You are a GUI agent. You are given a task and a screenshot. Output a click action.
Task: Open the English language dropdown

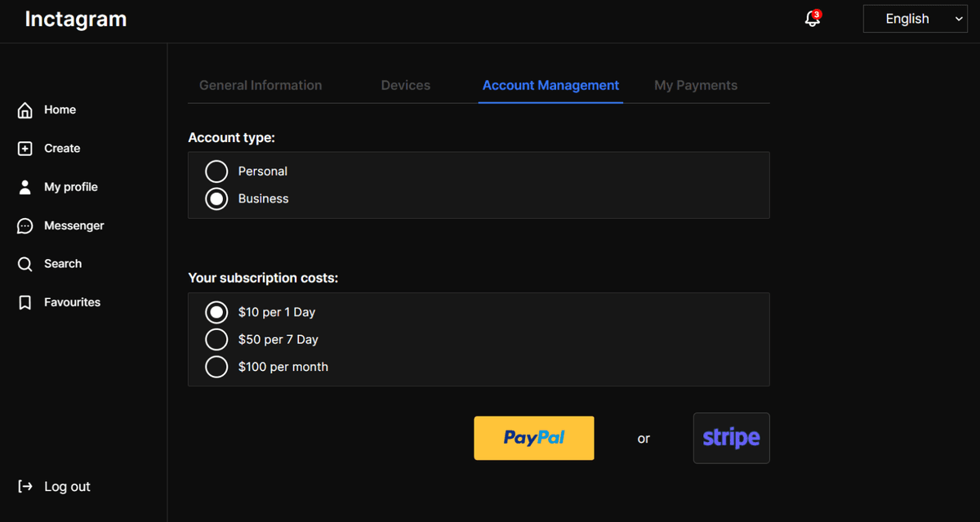(915, 19)
